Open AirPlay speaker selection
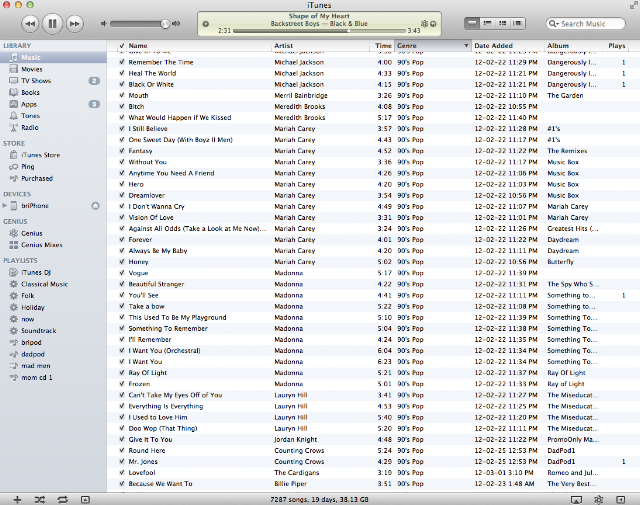This screenshot has width=640, height=505. tap(576, 500)
